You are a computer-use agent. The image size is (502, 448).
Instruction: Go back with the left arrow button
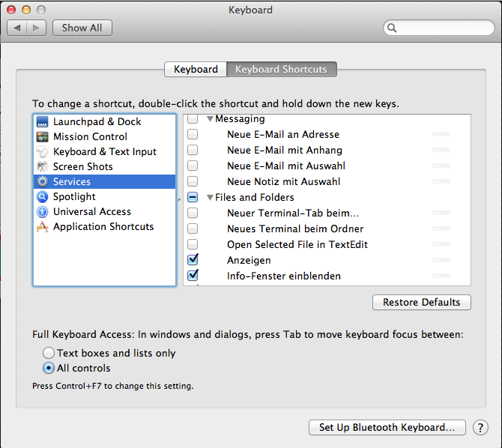(17, 28)
